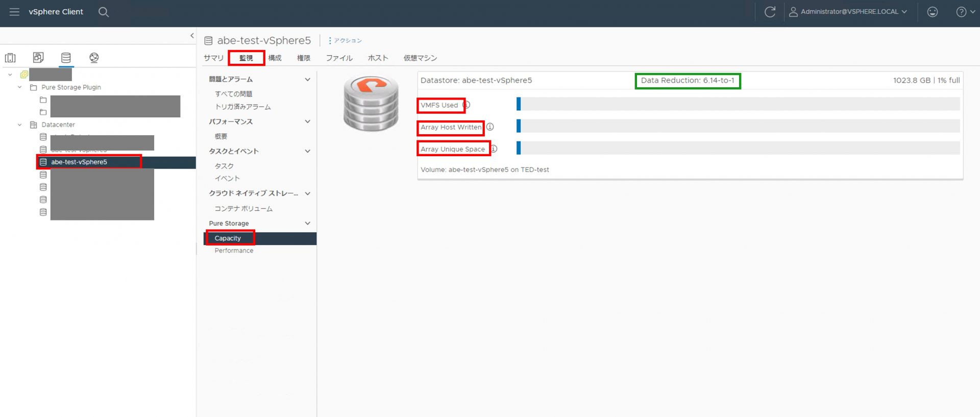Open the help question mark menu
This screenshot has height=417, width=980.
(x=961, y=12)
